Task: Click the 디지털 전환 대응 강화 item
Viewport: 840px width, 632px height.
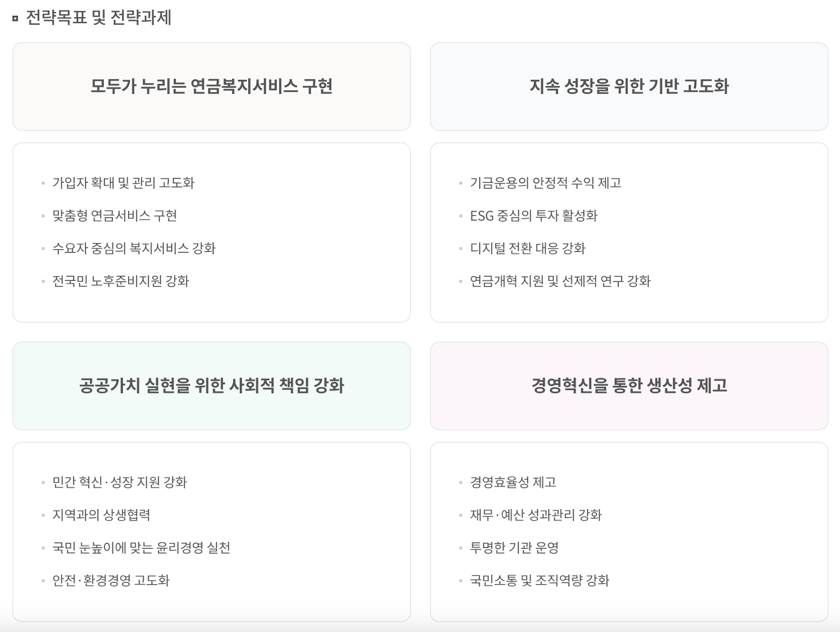Action: tap(528, 248)
